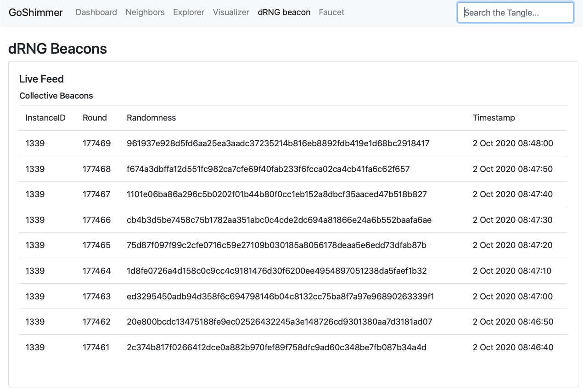Click the Collective Beacons subtitle
583x392 pixels.
tap(56, 96)
